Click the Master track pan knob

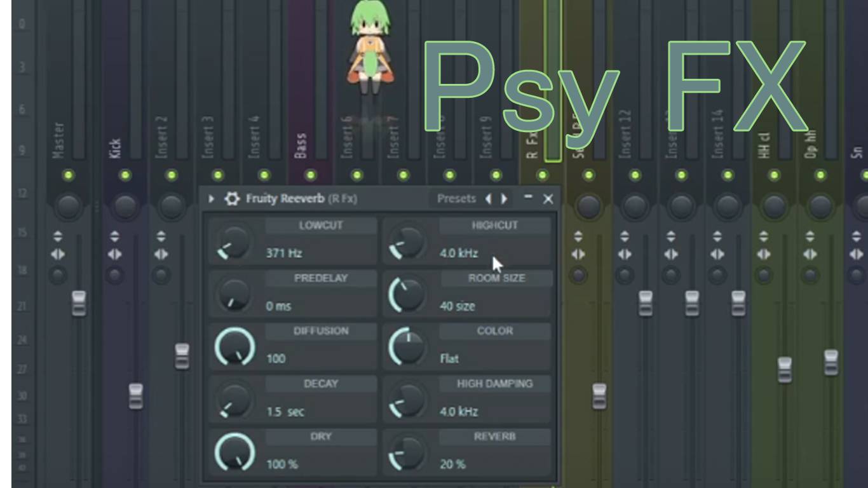tap(69, 206)
